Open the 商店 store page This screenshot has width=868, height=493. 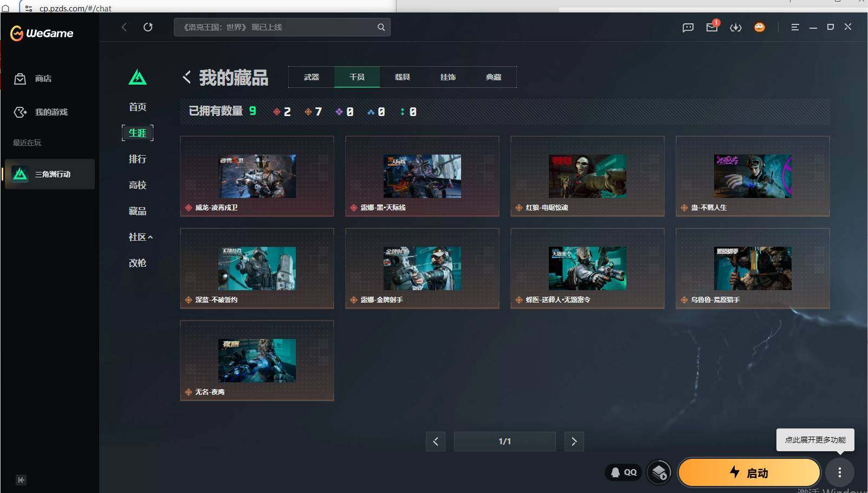[33, 79]
